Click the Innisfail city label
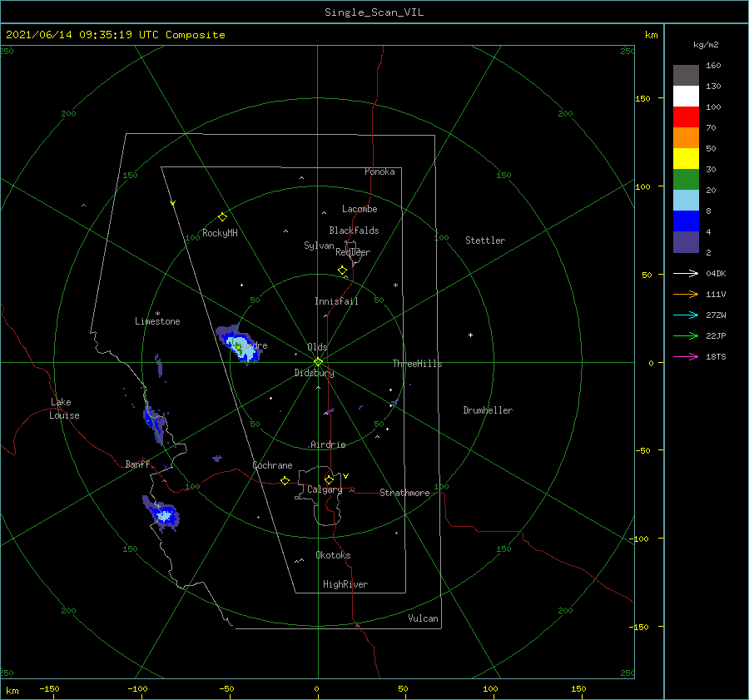 (x=336, y=301)
